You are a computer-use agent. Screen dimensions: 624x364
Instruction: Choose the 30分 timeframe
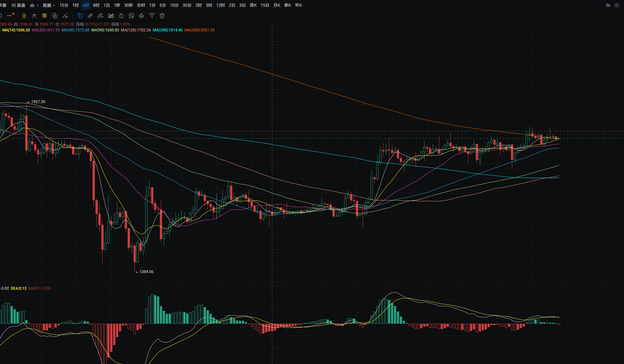click(187, 5)
